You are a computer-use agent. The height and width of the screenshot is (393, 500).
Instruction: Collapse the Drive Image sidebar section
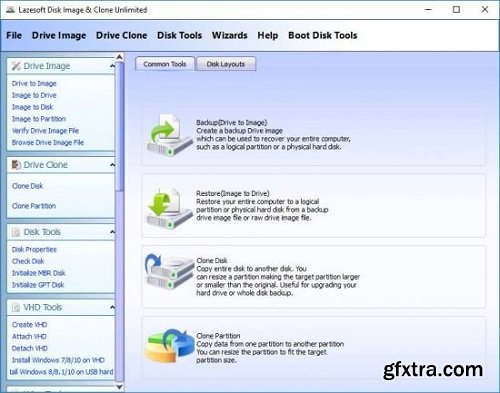(x=112, y=66)
